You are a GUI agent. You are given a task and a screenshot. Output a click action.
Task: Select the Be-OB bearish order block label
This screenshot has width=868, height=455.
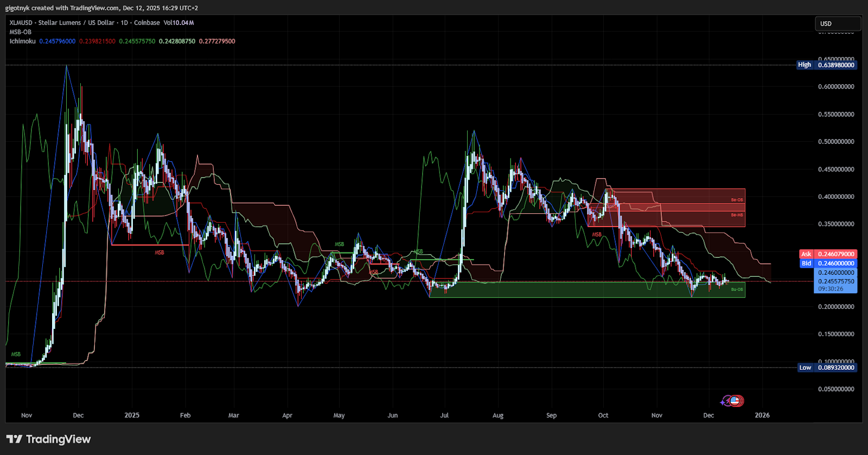point(737,200)
